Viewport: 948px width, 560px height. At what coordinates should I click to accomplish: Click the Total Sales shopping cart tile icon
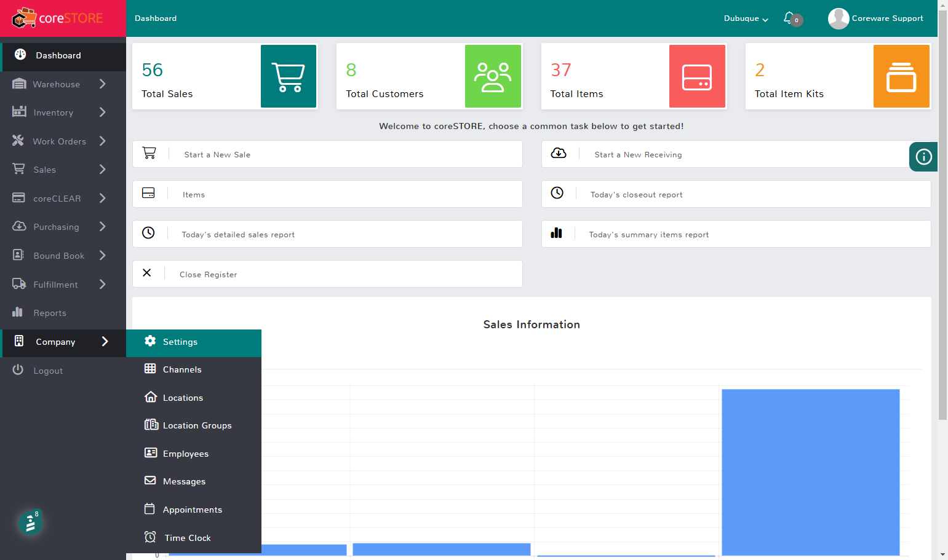pyautogui.click(x=289, y=76)
